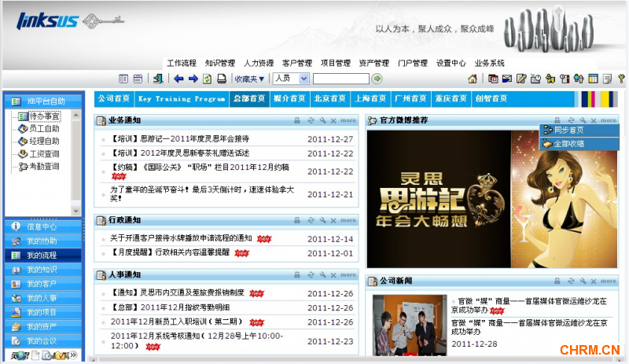Click the yellow table layout icon
629x364 pixels.
click(x=593, y=79)
